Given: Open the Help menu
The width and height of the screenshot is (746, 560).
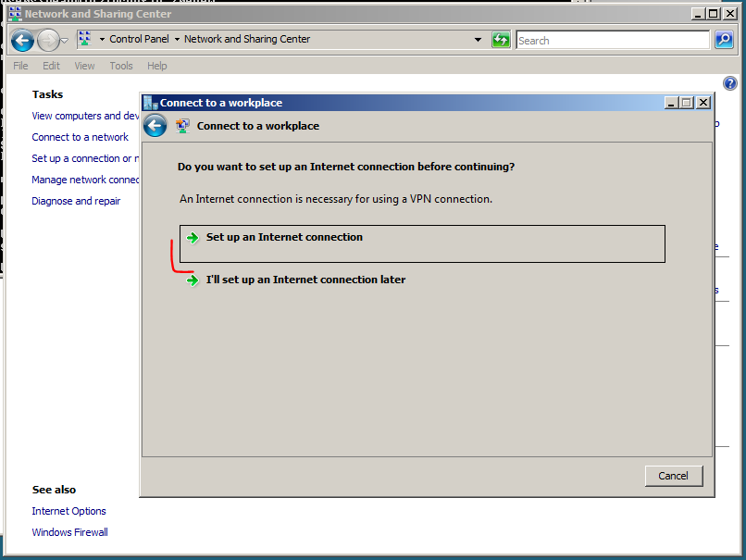Looking at the screenshot, I should 156,66.
